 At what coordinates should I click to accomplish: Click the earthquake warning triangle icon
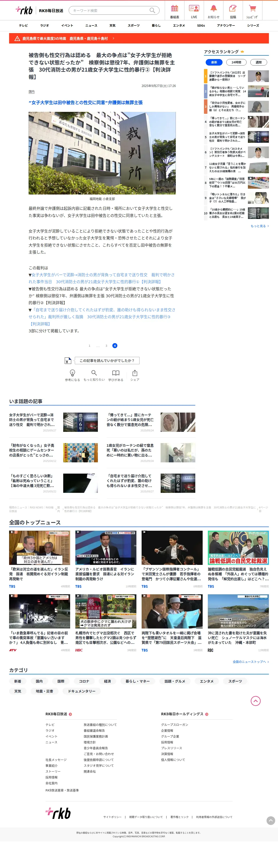[17, 39]
